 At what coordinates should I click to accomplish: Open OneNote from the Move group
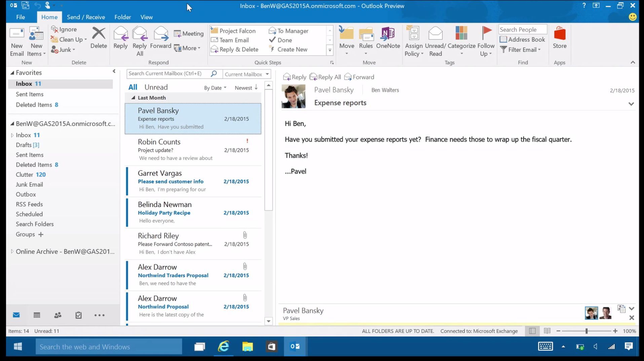click(388, 38)
